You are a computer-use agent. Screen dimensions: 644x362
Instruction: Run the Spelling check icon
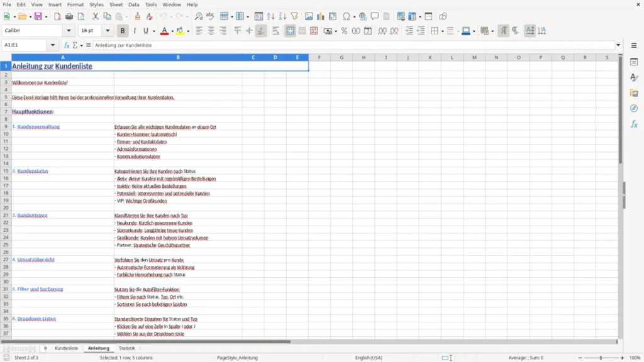click(x=210, y=16)
